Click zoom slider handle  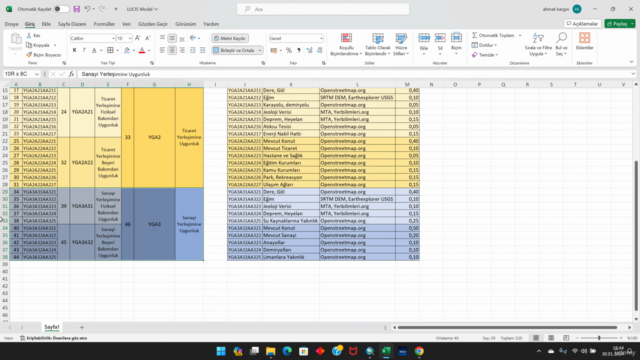coord(599,338)
